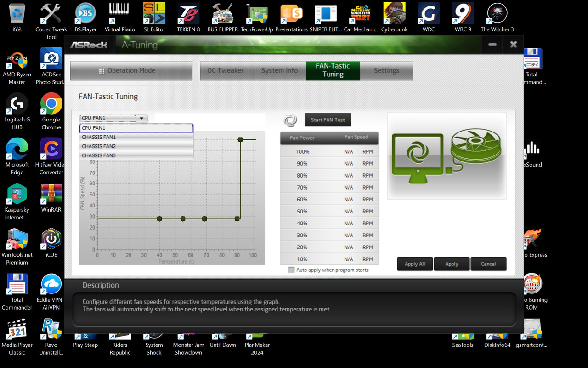This screenshot has height=368, width=588.
Task: Open Presentations desktop shortcut
Action: (291, 17)
